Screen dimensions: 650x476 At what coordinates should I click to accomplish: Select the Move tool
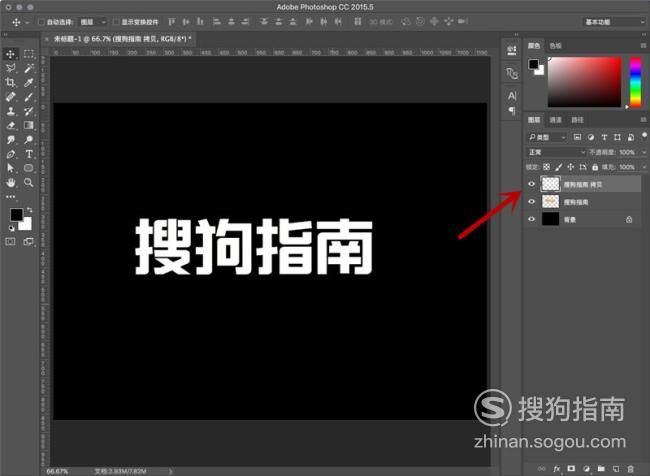[x=10, y=54]
